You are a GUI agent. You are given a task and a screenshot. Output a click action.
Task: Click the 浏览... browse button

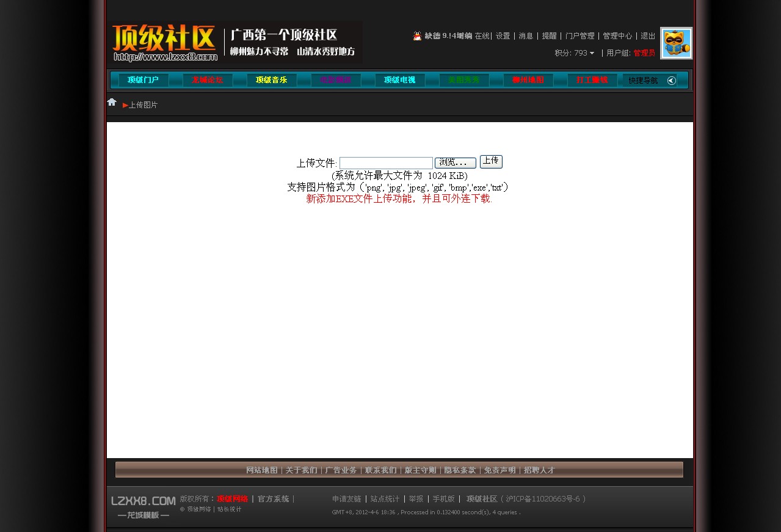456,163
